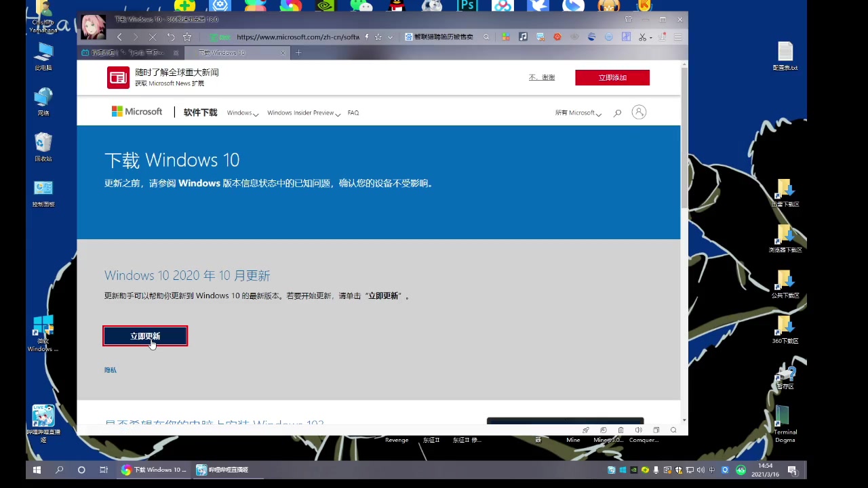
Task: Stop page loading with the X button
Action: point(153,37)
